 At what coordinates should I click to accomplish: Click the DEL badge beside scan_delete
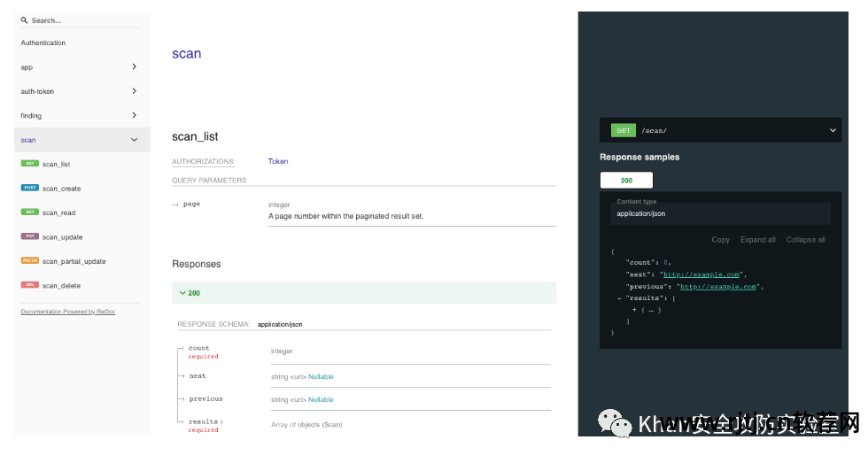click(30, 285)
